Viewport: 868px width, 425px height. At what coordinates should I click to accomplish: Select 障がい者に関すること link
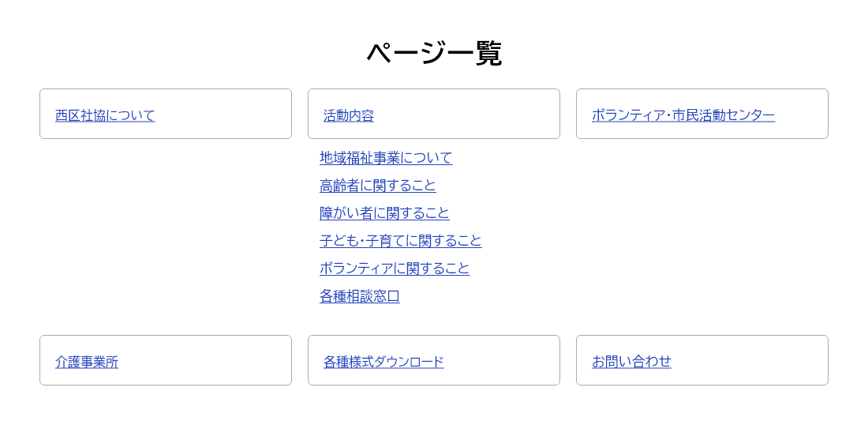tap(384, 213)
